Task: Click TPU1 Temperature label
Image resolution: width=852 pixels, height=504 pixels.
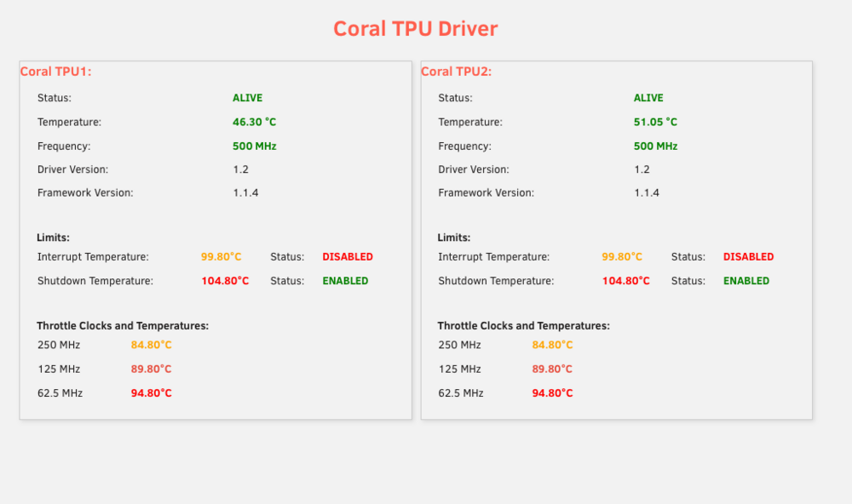Action: pyautogui.click(x=70, y=123)
